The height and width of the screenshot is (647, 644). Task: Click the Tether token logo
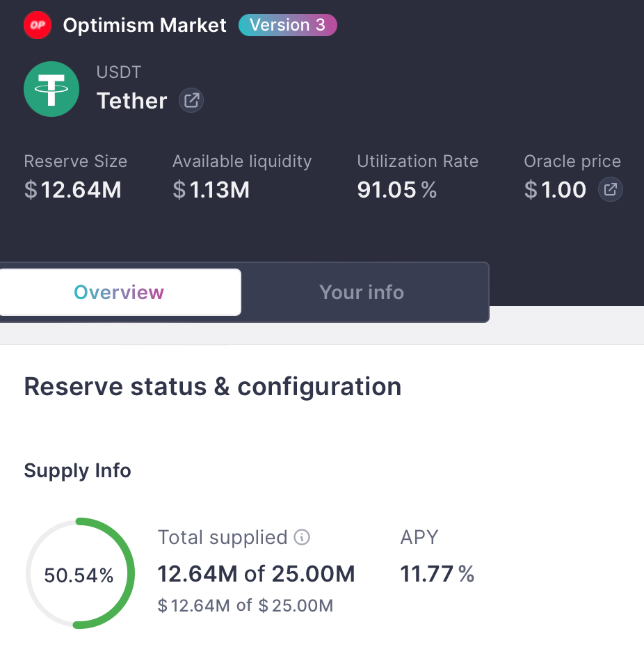[51, 89]
